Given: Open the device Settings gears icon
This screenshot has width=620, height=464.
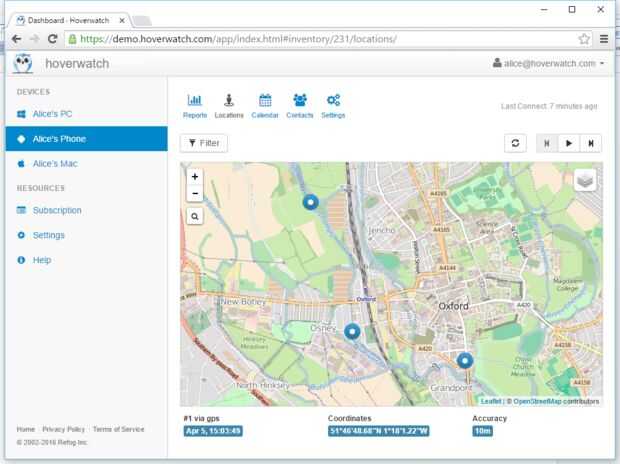Looking at the screenshot, I should [x=333, y=106].
